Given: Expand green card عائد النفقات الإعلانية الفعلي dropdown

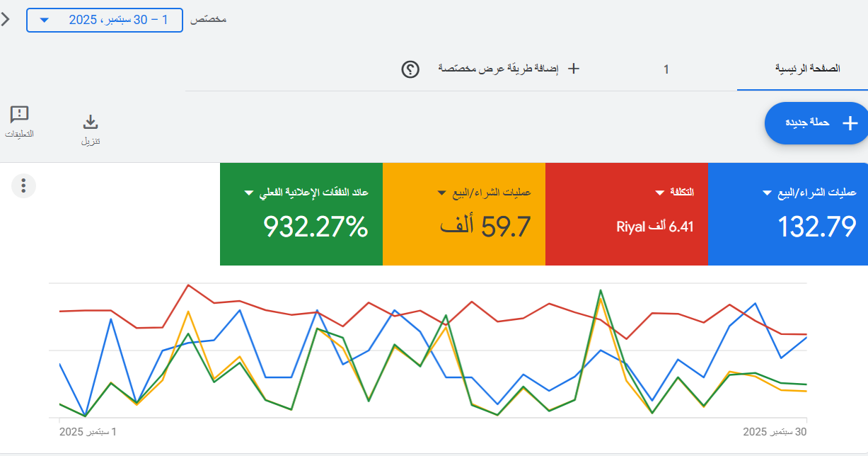Looking at the screenshot, I should 307,192.
